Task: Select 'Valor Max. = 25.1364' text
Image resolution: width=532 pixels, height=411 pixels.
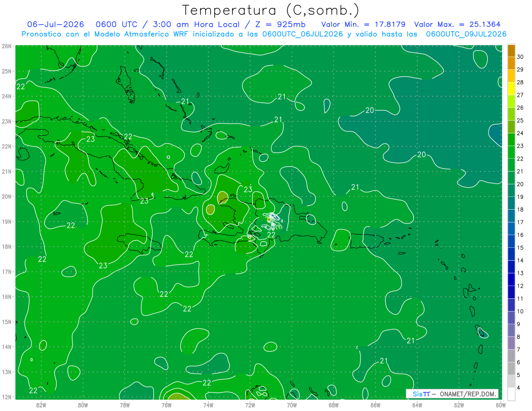Action: pos(458,24)
